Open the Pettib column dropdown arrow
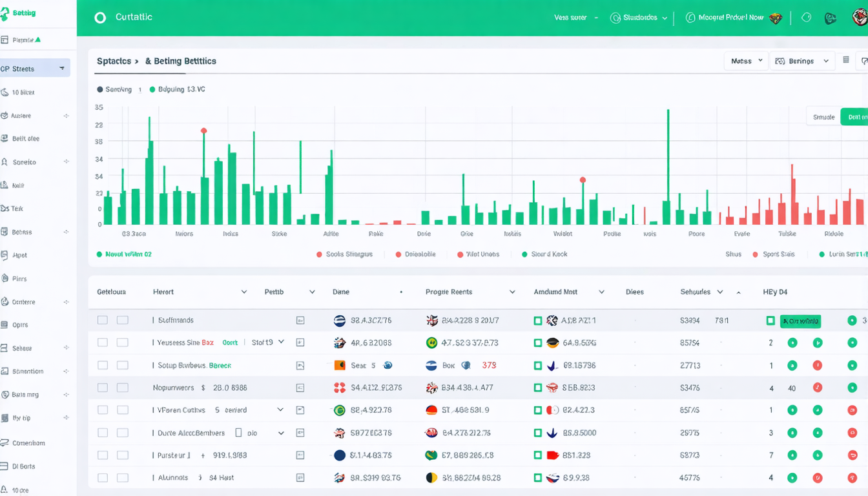 click(312, 292)
